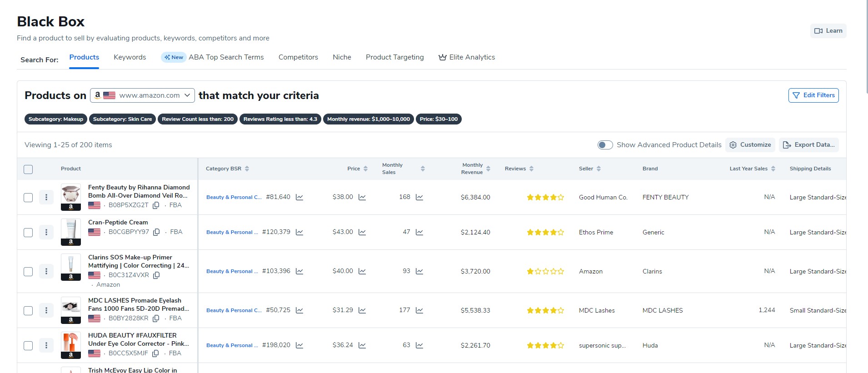Open the Niche tab
The image size is (868, 373).
tap(342, 57)
